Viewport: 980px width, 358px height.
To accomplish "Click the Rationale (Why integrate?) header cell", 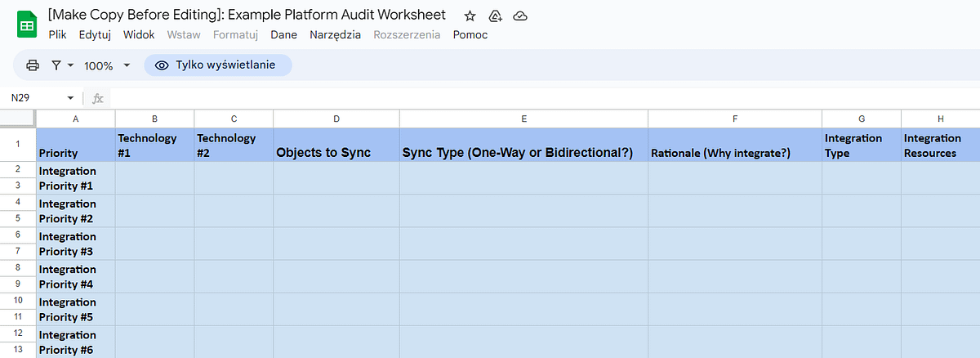I will [735, 145].
